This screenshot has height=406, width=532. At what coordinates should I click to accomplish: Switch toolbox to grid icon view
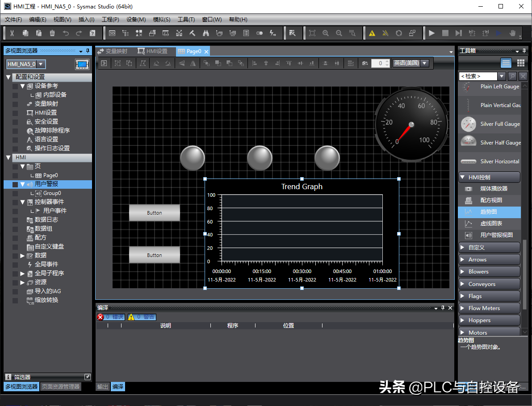tap(520, 63)
